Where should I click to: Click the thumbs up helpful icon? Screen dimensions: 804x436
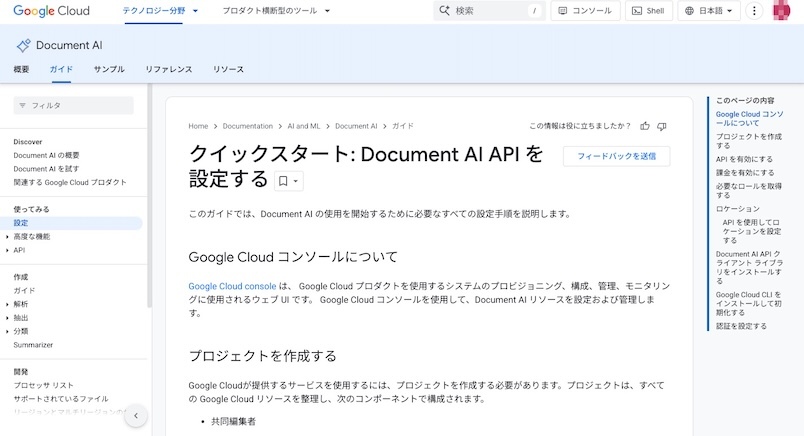[645, 126]
